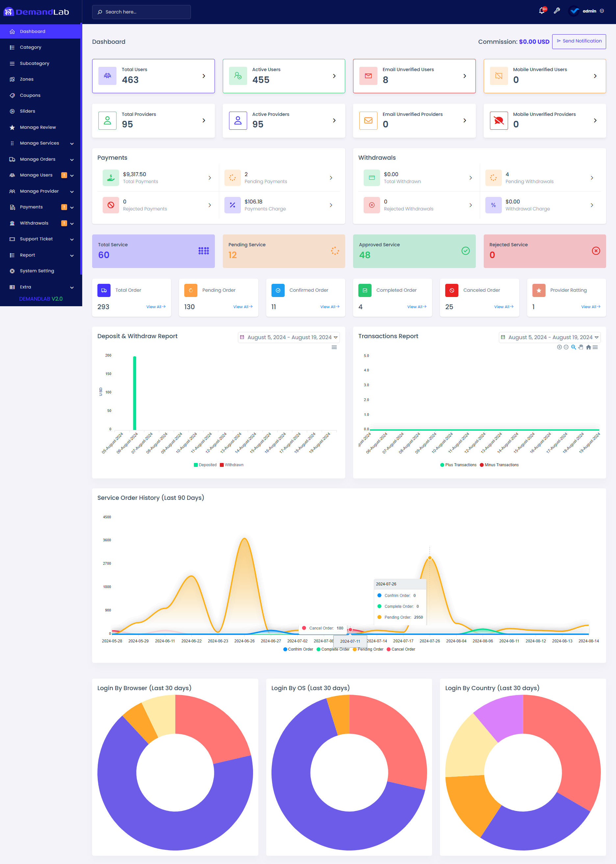The image size is (616, 864).
Task: Click the Send Notification button
Action: tap(579, 41)
